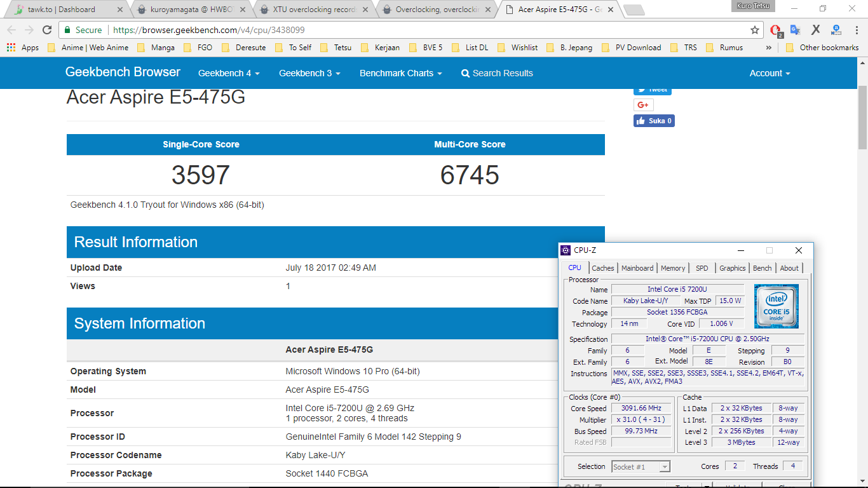Click the Google+ share button
The width and height of the screenshot is (868, 488).
tap(643, 105)
